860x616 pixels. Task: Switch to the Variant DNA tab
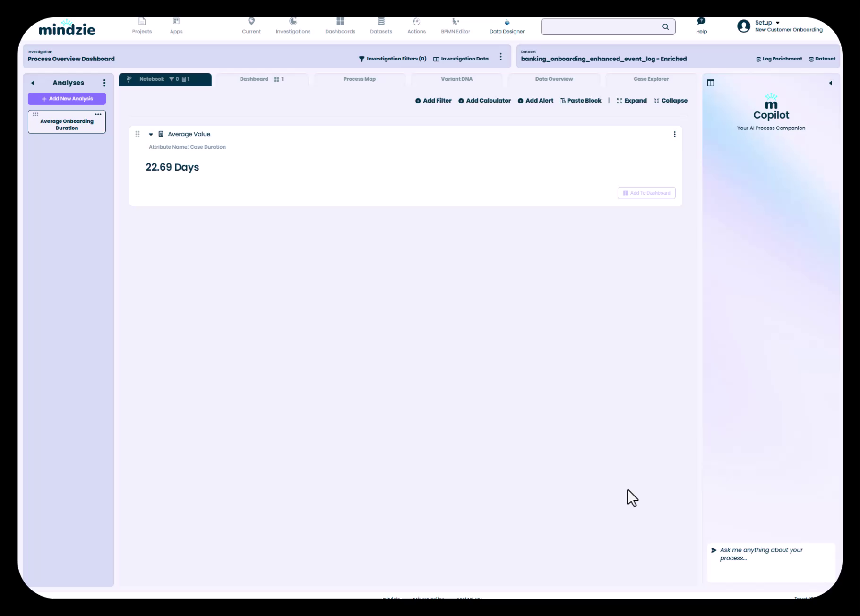[x=456, y=79]
